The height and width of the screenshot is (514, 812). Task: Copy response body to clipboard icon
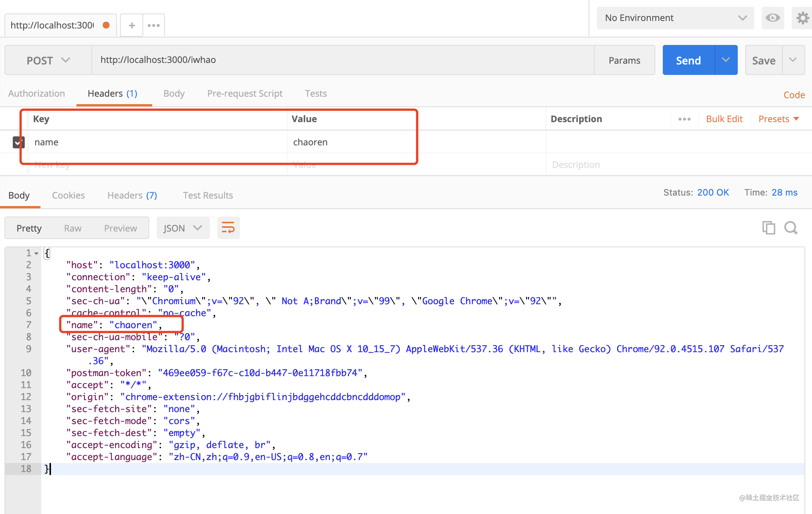(x=769, y=228)
